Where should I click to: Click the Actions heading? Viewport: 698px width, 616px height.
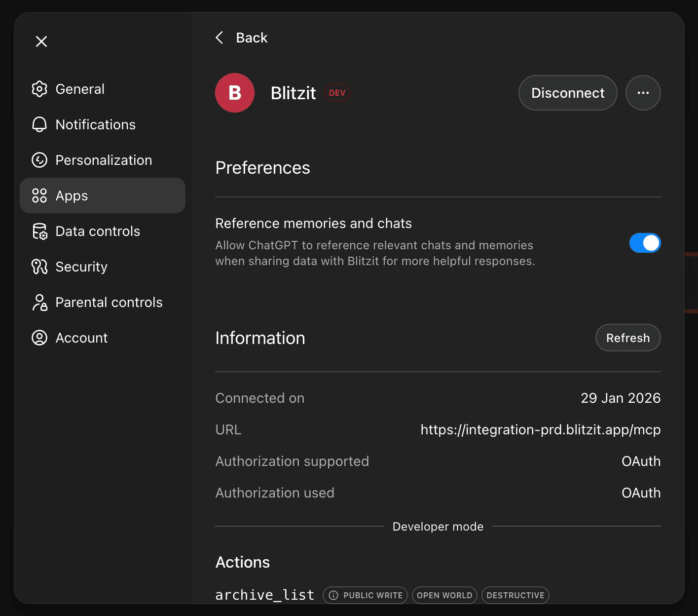243,562
